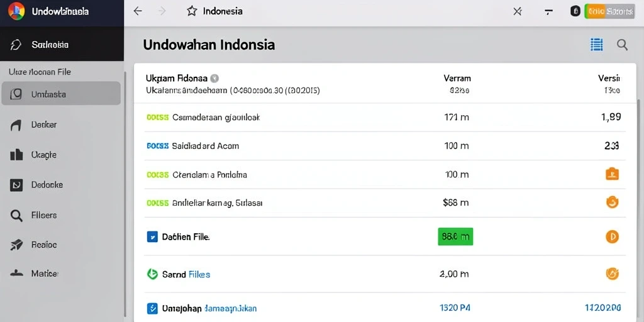Image resolution: width=644 pixels, height=322 pixels.
Task: Click the 1320 P4 value
Action: tap(455, 308)
